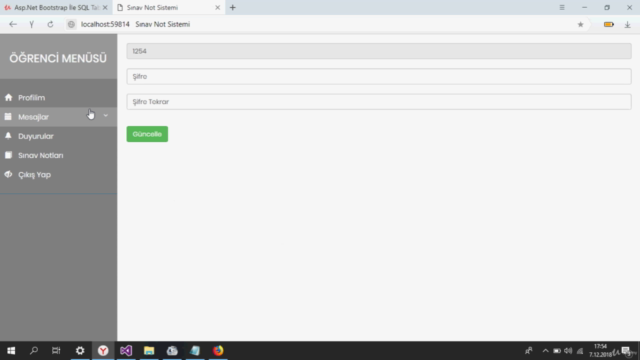Open Windows taskbar search

click(34, 351)
